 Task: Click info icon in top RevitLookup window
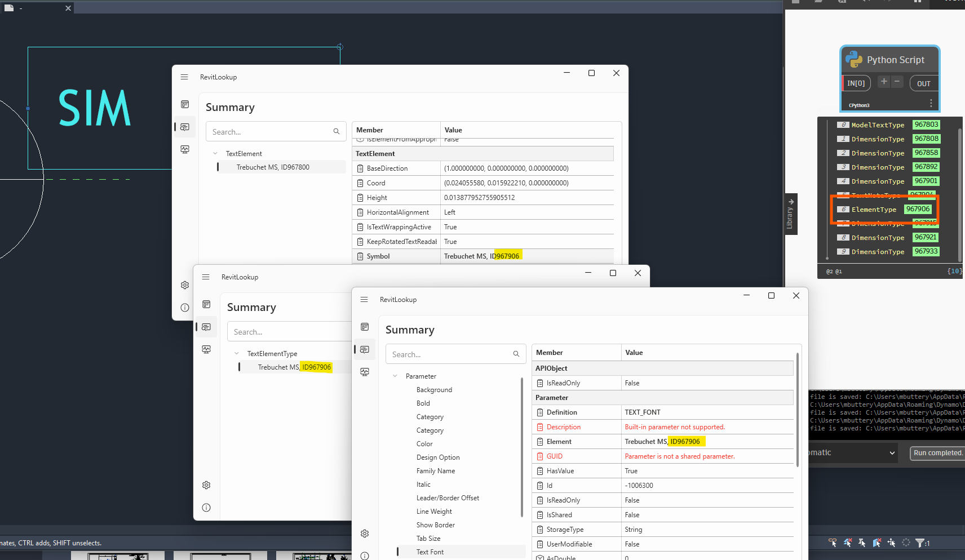185,308
